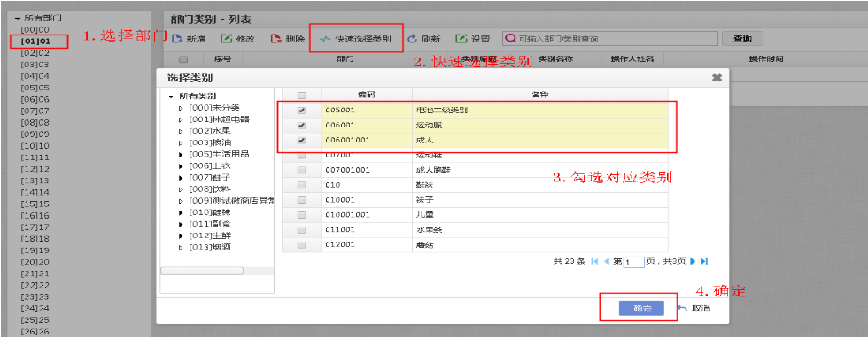
Task: Click the 012001 code cell
Action: click(x=367, y=244)
